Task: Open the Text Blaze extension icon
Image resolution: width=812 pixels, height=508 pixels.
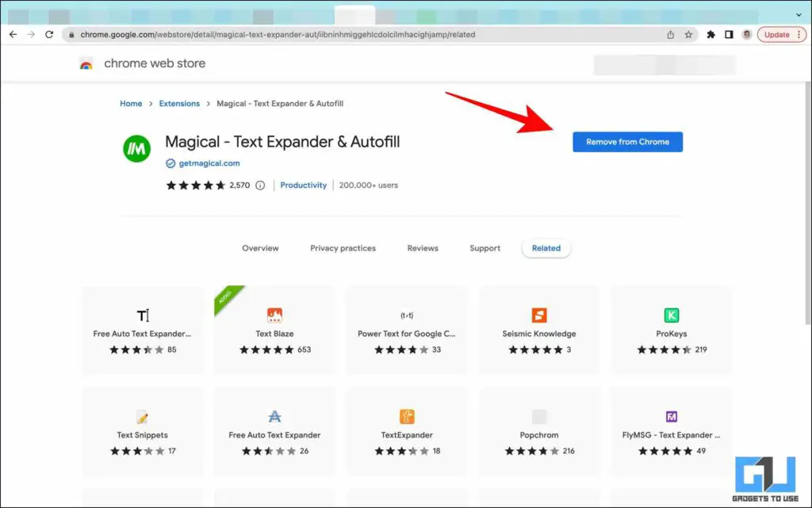Action: coord(274,315)
